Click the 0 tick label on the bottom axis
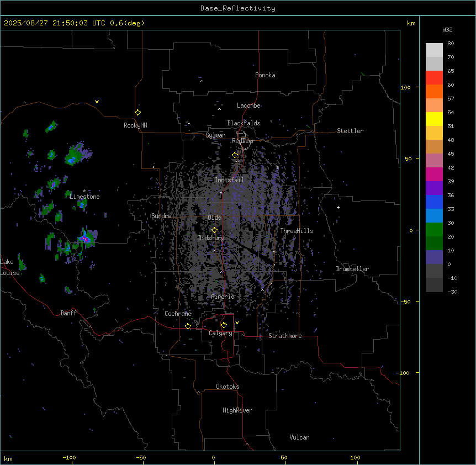This screenshot has width=476, height=465. pos(213,457)
